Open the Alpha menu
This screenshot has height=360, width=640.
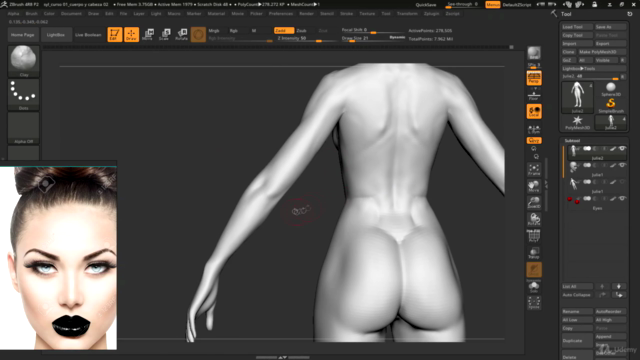[13, 13]
